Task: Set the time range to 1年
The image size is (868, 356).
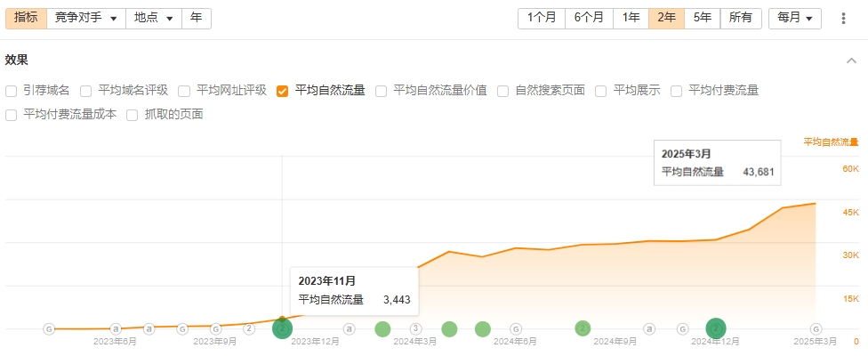Action: point(631,19)
